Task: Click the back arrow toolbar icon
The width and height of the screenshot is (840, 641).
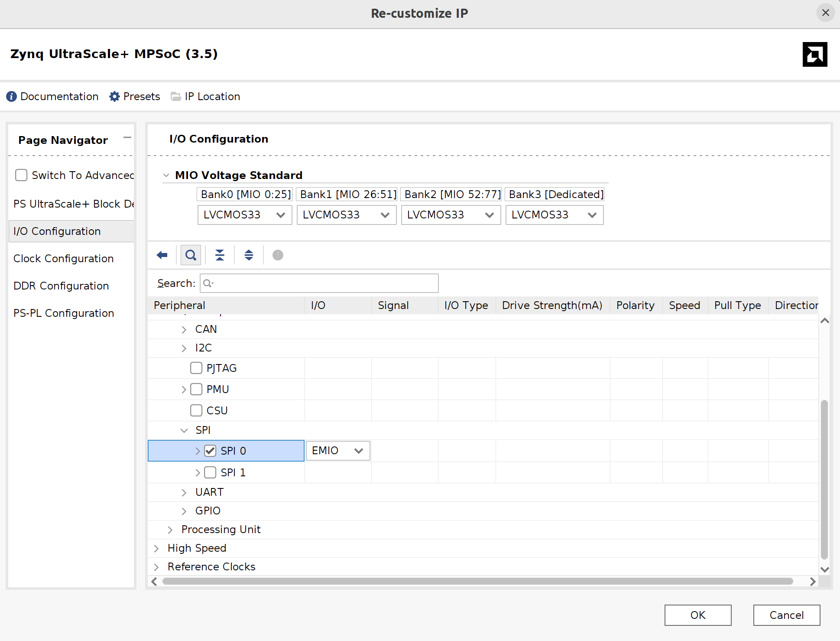Action: (x=162, y=255)
